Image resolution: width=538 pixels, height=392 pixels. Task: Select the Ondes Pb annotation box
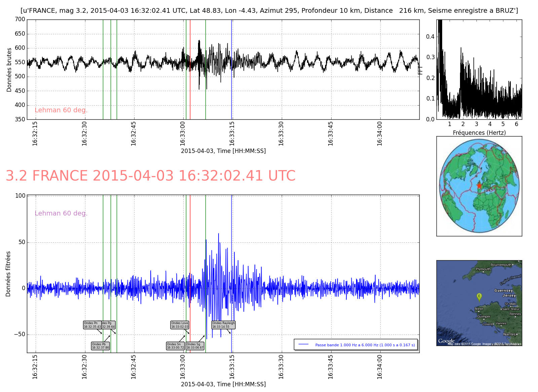(101, 346)
